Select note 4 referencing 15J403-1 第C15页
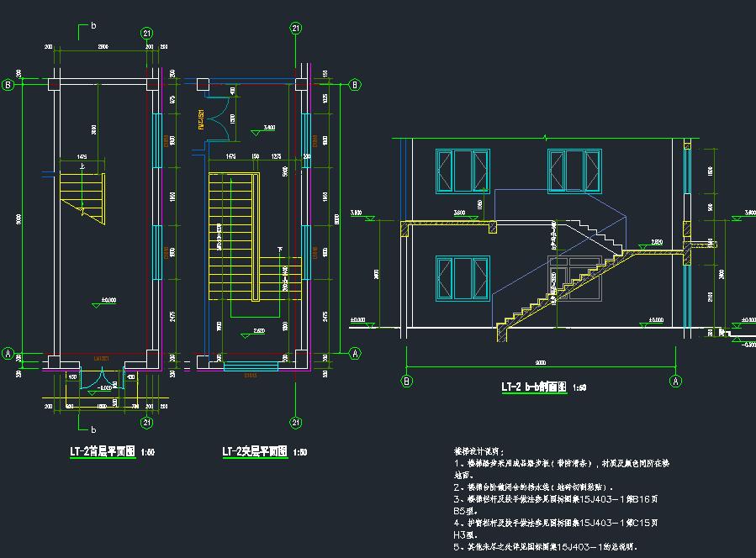This screenshot has width=756, height=558. point(555,529)
